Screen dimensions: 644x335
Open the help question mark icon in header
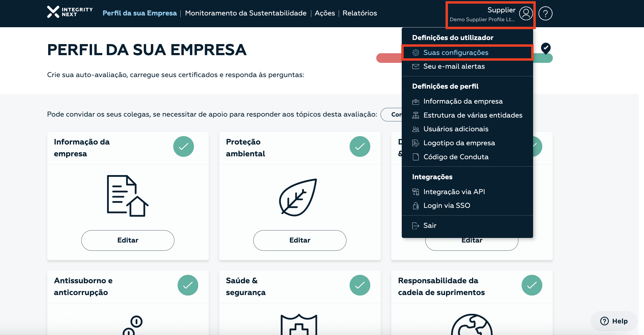coord(545,13)
